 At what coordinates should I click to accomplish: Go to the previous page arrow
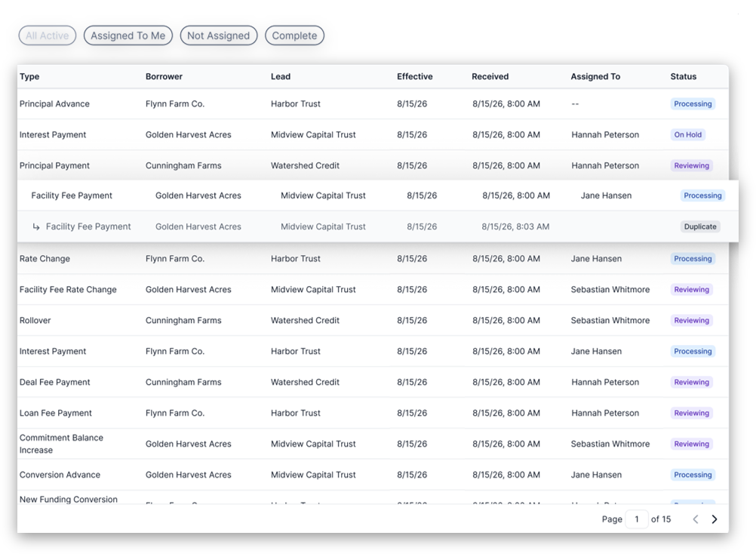point(695,519)
